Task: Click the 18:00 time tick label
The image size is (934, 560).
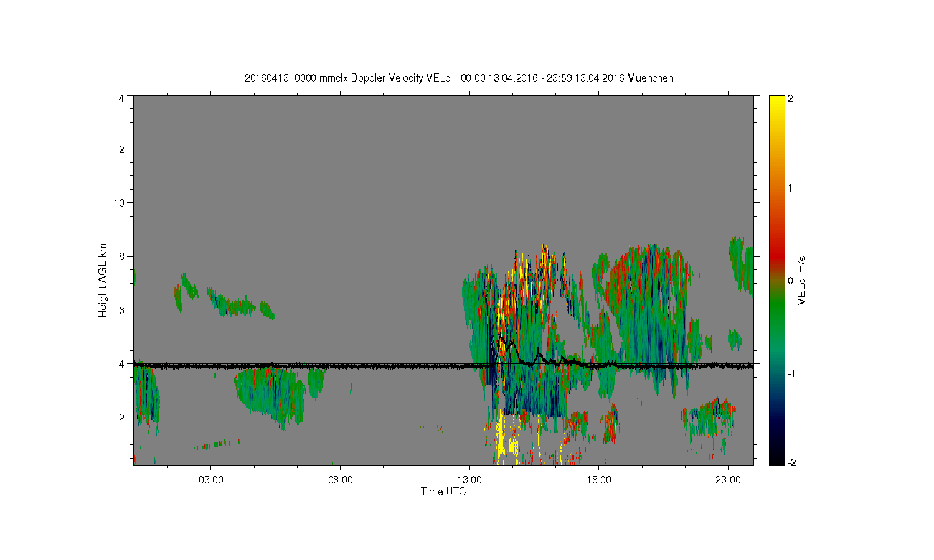Action: click(599, 480)
